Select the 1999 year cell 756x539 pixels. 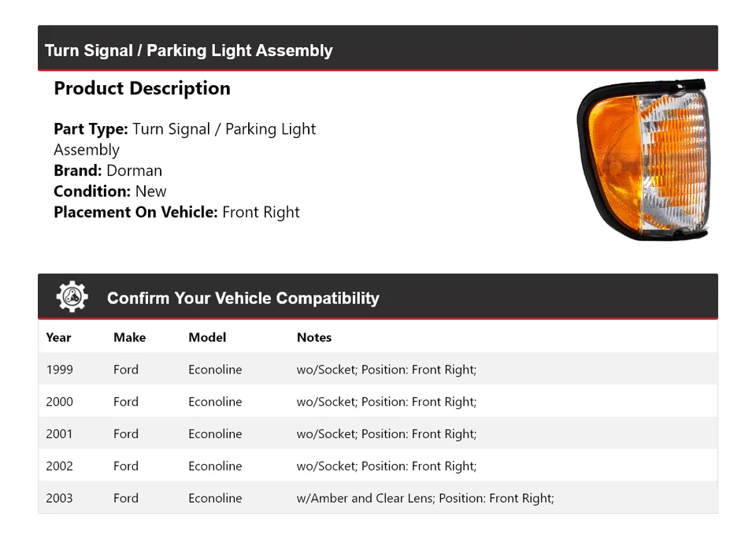click(59, 370)
